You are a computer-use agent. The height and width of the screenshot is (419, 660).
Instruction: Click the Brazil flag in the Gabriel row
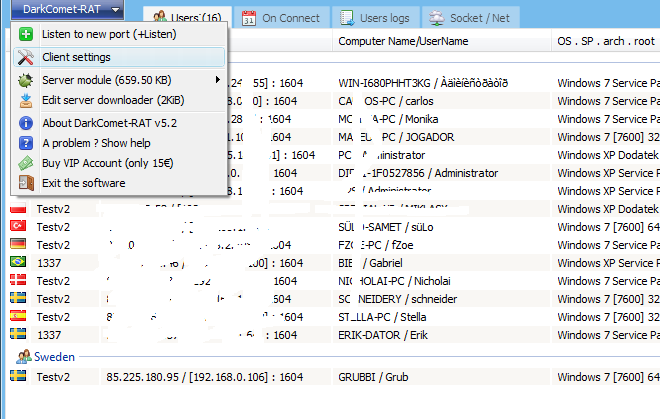tap(18, 262)
